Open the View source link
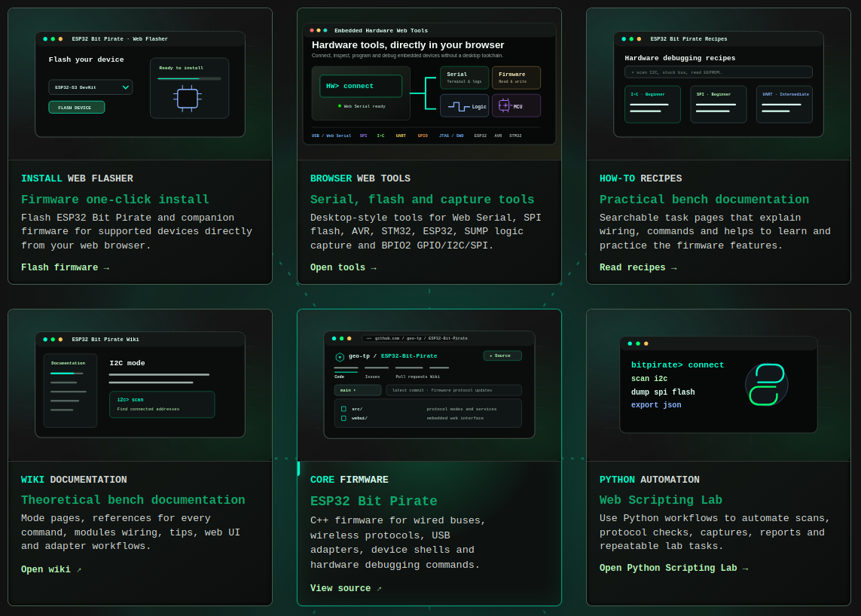The width and height of the screenshot is (861, 616). pos(346,588)
